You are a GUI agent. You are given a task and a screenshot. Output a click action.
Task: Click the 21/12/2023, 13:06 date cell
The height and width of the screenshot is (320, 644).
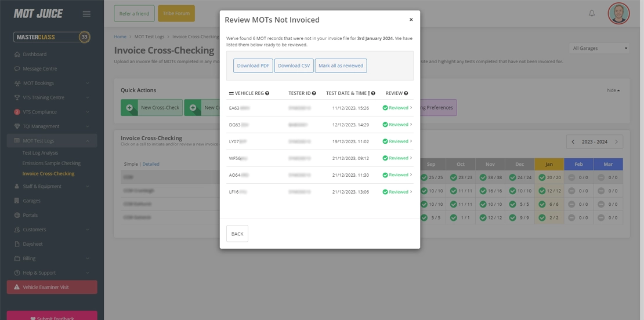(350, 191)
